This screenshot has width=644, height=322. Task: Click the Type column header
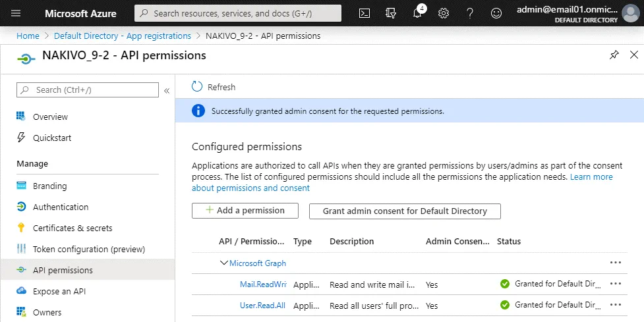303,241
